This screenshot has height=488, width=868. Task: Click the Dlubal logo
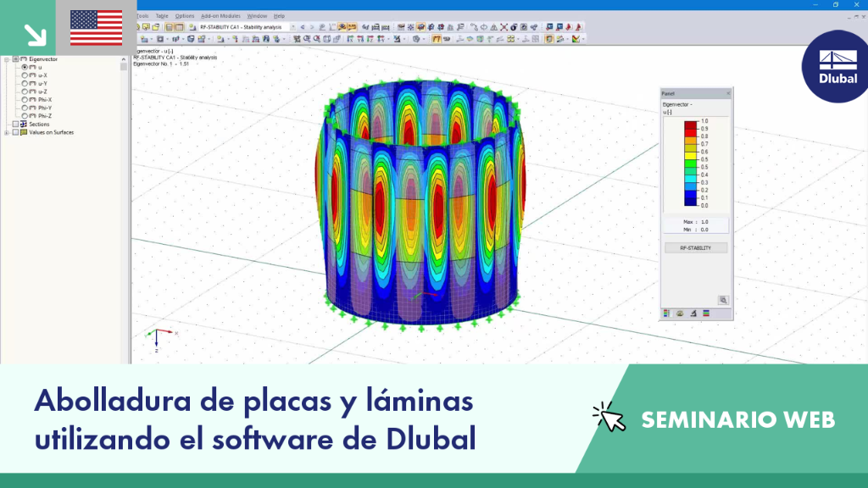point(837,67)
